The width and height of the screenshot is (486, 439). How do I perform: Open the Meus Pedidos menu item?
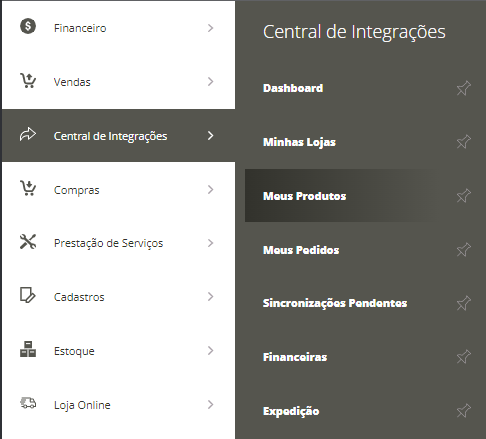(x=301, y=250)
